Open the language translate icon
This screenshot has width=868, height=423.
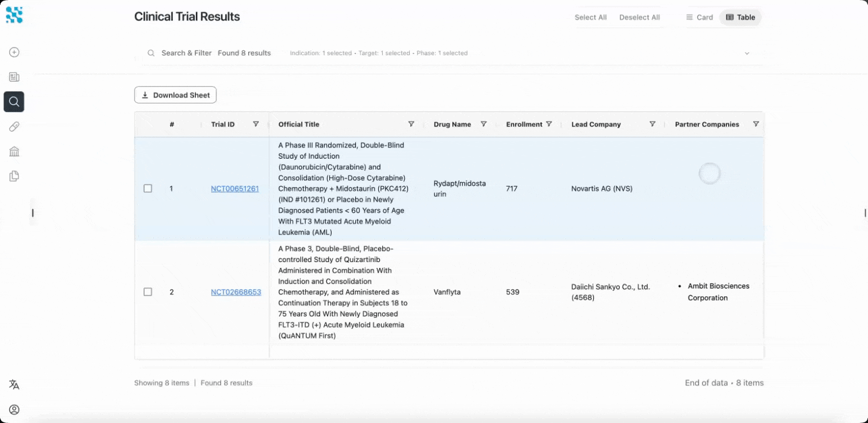point(14,385)
